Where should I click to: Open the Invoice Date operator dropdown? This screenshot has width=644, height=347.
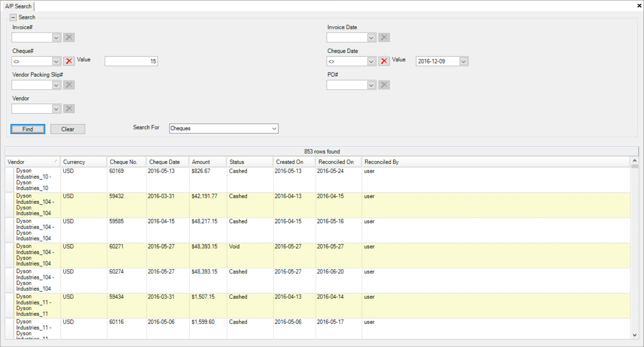click(371, 38)
